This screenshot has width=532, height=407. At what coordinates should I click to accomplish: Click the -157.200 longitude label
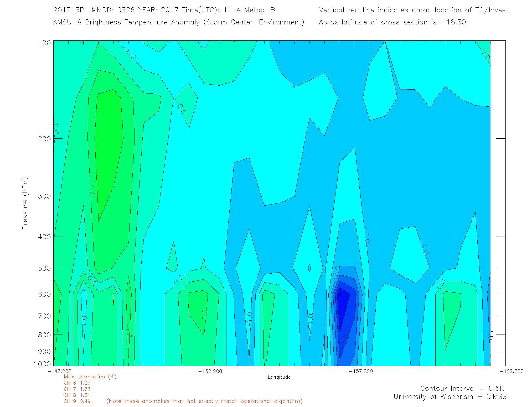tap(361, 371)
